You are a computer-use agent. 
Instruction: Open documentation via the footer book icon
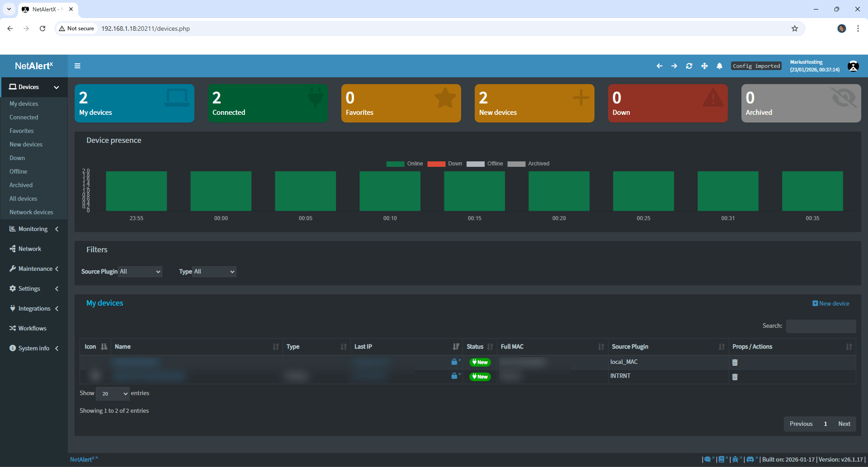pyautogui.click(x=722, y=459)
